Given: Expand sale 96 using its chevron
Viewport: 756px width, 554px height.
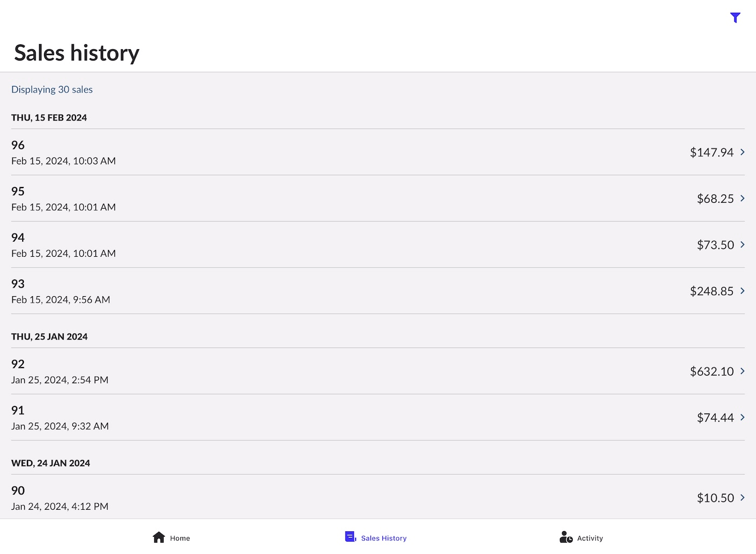Looking at the screenshot, I should (742, 152).
